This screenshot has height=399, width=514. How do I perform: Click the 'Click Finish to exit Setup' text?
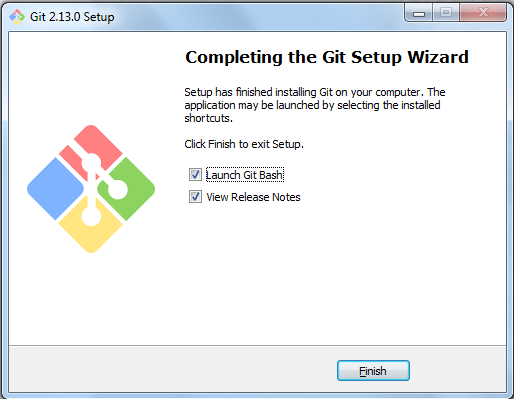244,144
